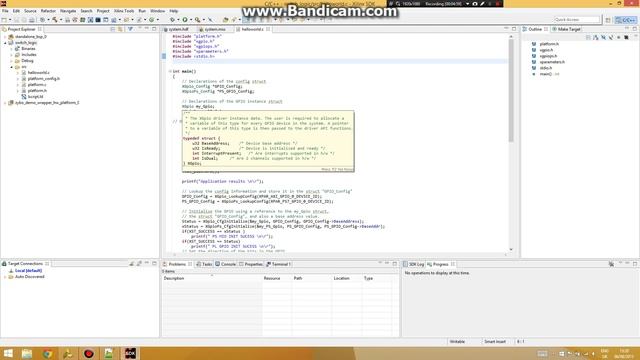Open the New dropdown arrow
This screenshot has width=640, height=360.
click(x=10, y=20)
